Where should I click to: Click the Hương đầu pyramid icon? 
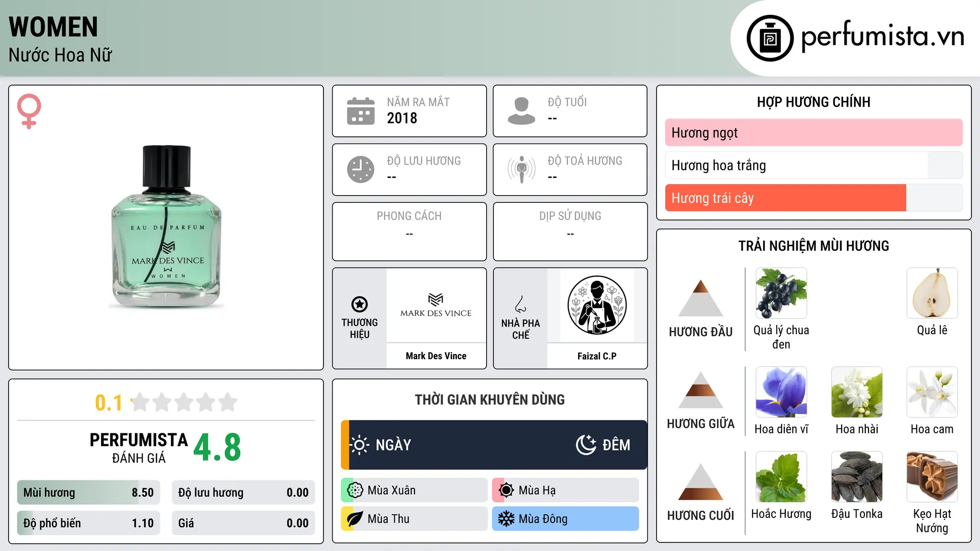701,298
